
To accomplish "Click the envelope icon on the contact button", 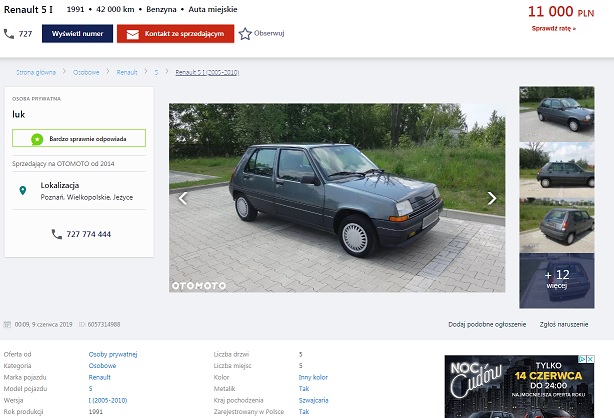I will (132, 34).
